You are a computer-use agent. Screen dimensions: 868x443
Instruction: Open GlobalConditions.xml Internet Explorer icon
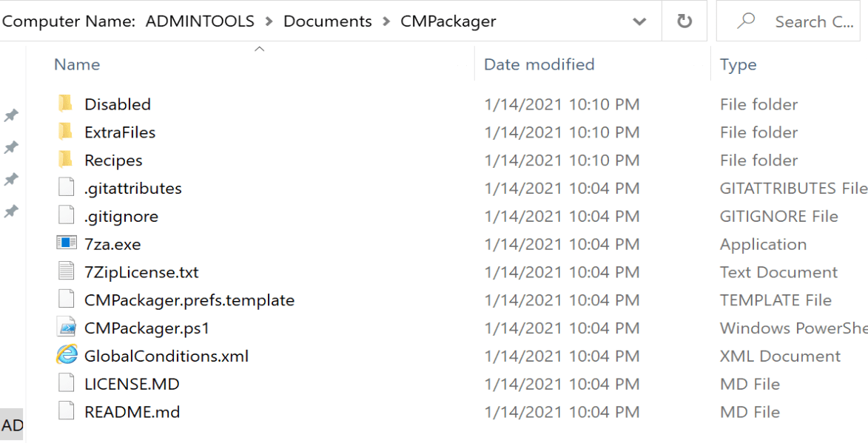point(67,356)
